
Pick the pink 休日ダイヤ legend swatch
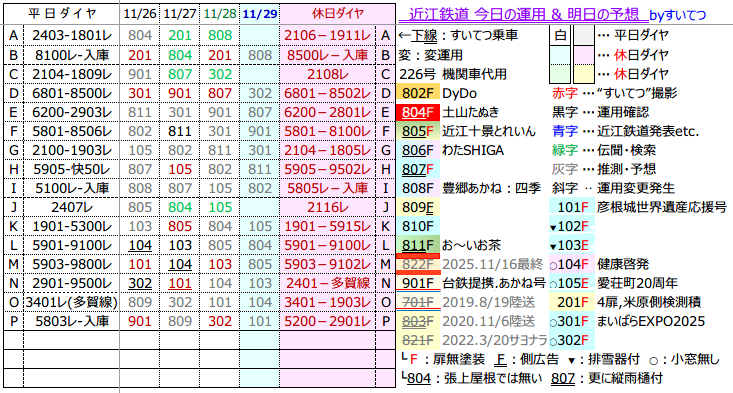click(x=583, y=55)
